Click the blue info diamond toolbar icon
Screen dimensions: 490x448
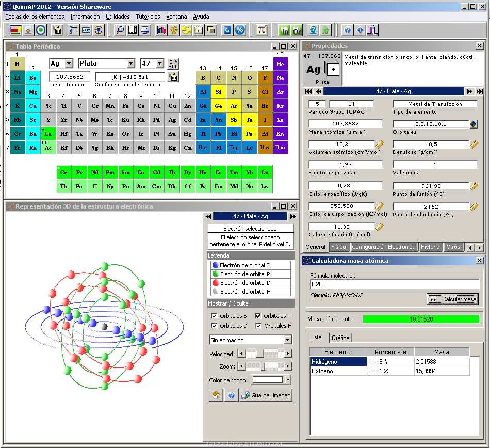pos(360,30)
